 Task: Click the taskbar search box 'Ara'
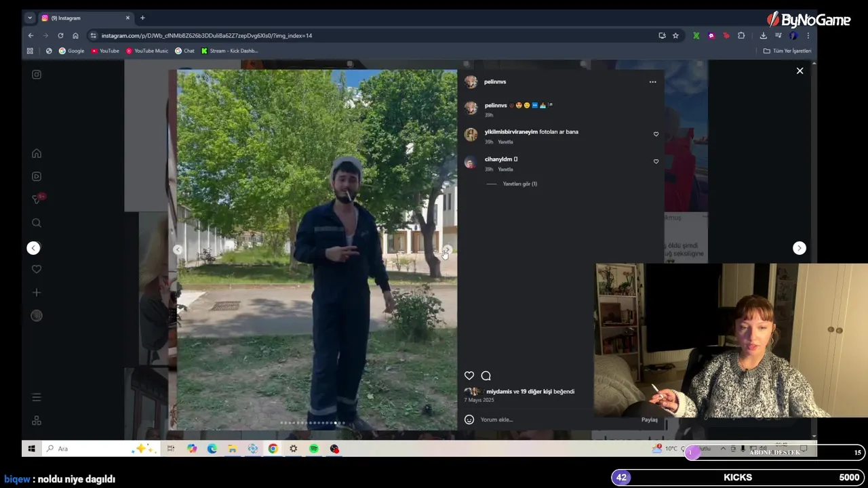click(100, 449)
